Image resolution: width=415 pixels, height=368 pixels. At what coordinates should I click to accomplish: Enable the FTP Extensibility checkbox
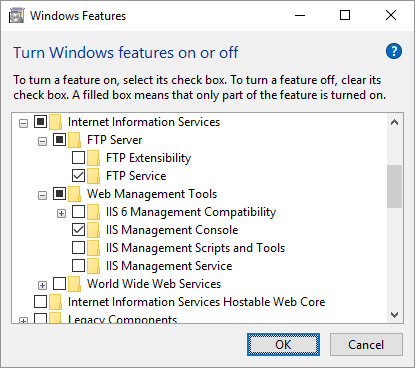[x=78, y=158]
